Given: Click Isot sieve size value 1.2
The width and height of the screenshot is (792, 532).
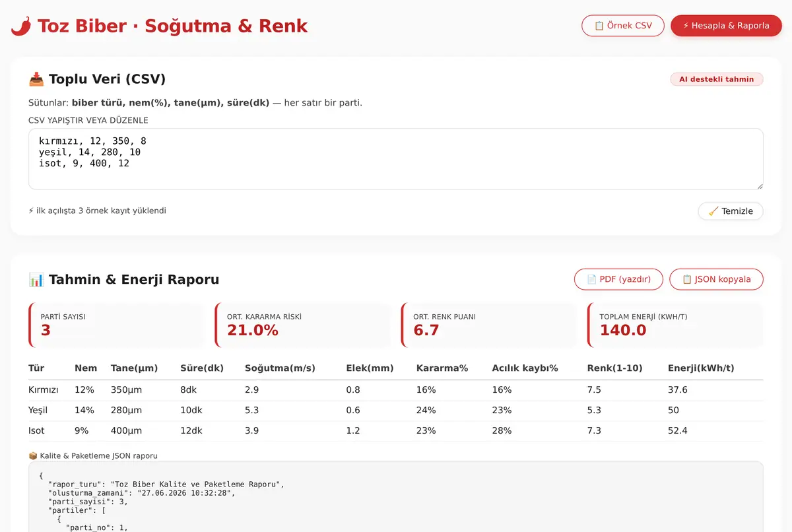Looking at the screenshot, I should tap(353, 431).
